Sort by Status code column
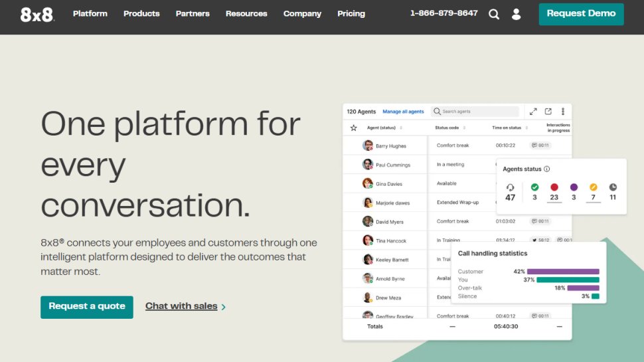 coord(464,128)
